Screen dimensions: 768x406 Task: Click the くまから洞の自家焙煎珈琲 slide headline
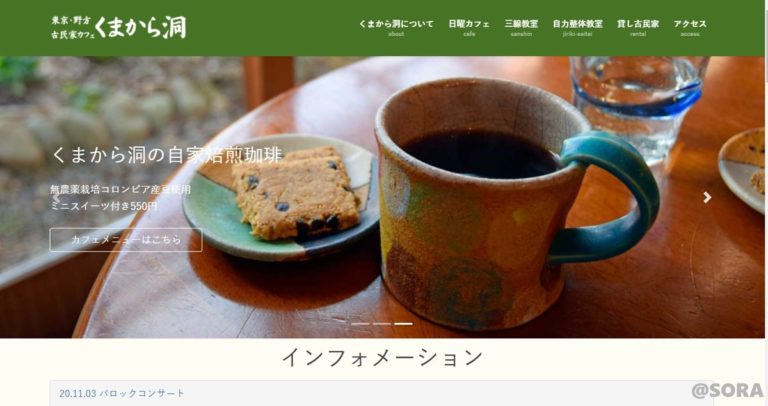click(x=167, y=155)
